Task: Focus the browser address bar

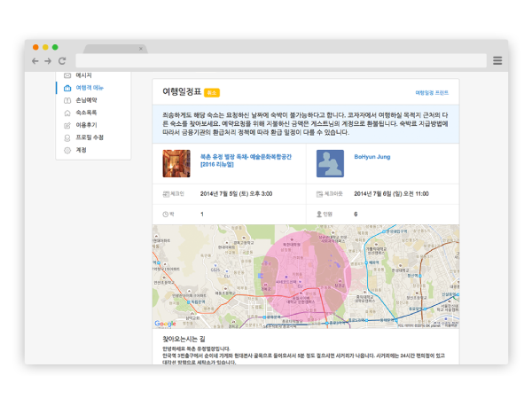Action: point(281,60)
